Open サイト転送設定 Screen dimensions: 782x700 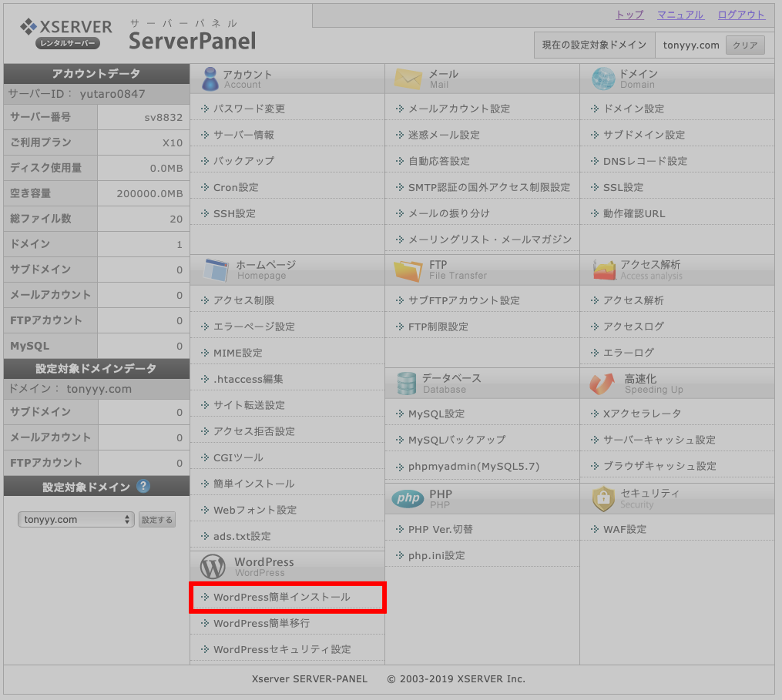click(249, 405)
